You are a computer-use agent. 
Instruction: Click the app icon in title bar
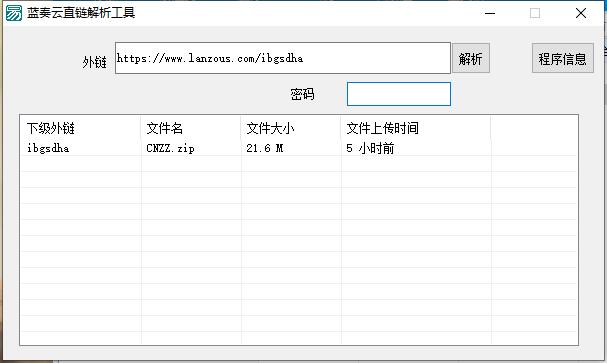14,13
